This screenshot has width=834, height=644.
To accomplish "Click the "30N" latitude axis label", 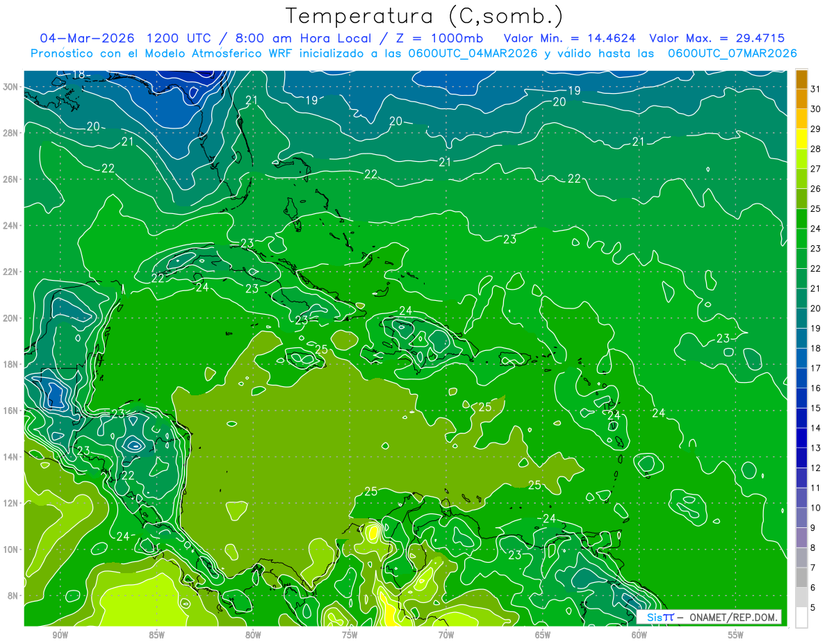I will point(10,87).
